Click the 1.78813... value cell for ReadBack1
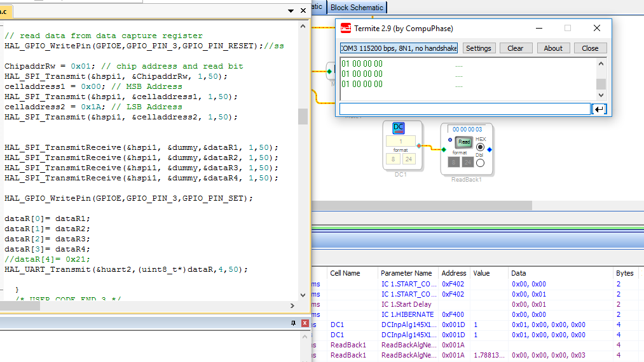This screenshot has height=362, width=644. point(489,355)
